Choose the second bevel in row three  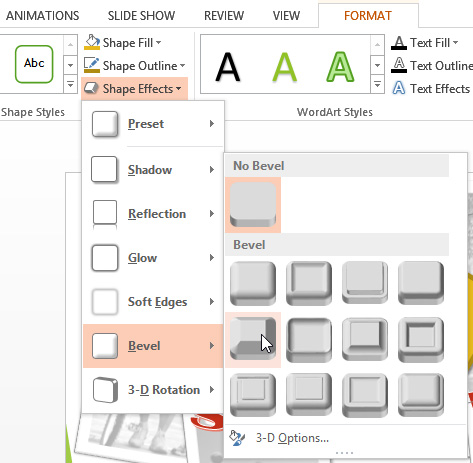click(x=309, y=395)
